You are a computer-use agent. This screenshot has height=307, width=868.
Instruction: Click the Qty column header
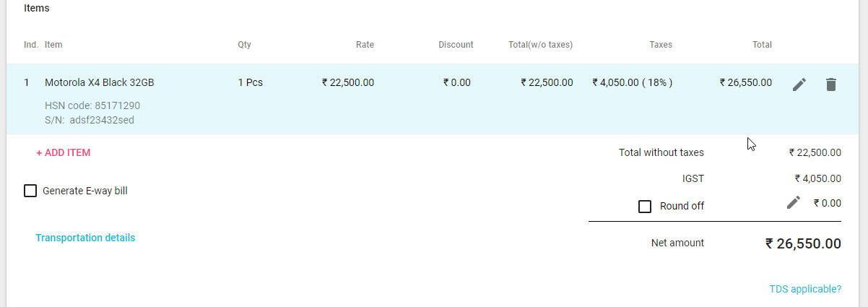(x=245, y=45)
